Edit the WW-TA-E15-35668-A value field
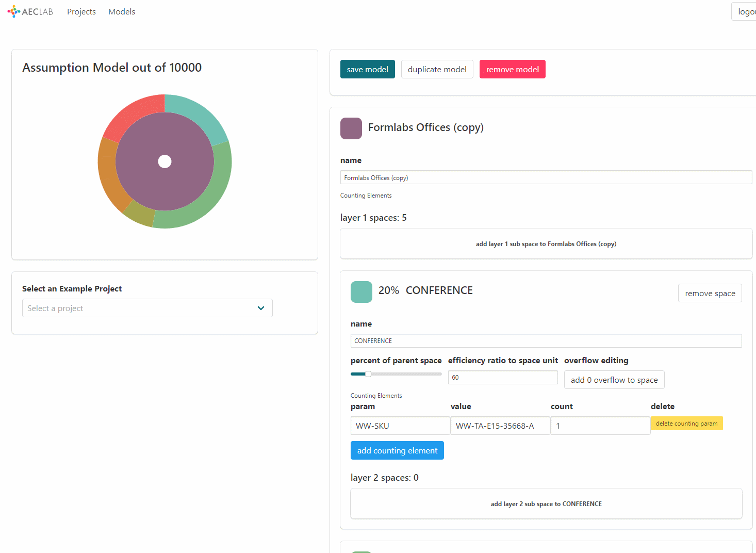 click(x=500, y=426)
